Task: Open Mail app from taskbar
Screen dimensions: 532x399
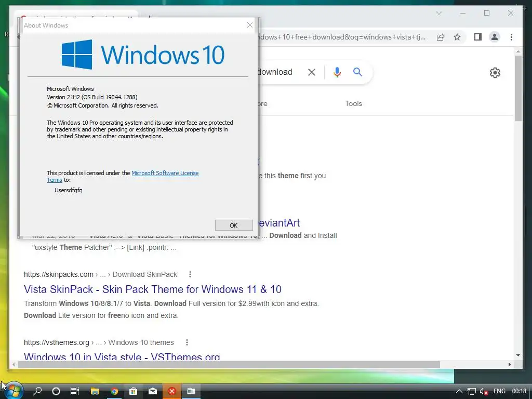Action: point(153,391)
